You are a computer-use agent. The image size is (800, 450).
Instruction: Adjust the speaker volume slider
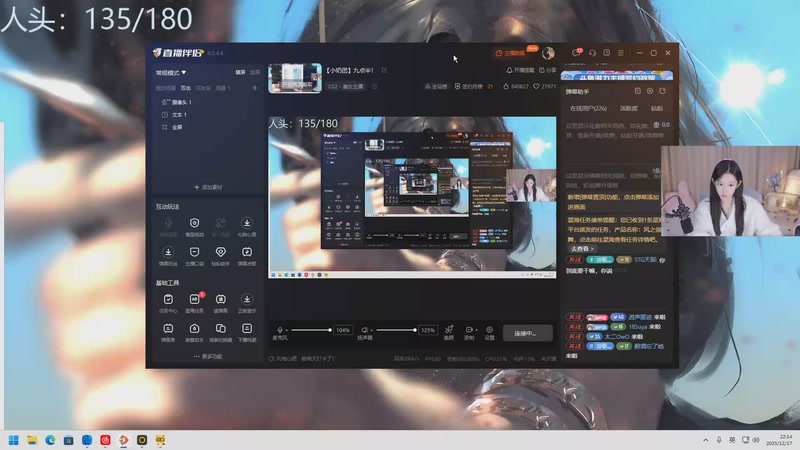(x=396, y=330)
